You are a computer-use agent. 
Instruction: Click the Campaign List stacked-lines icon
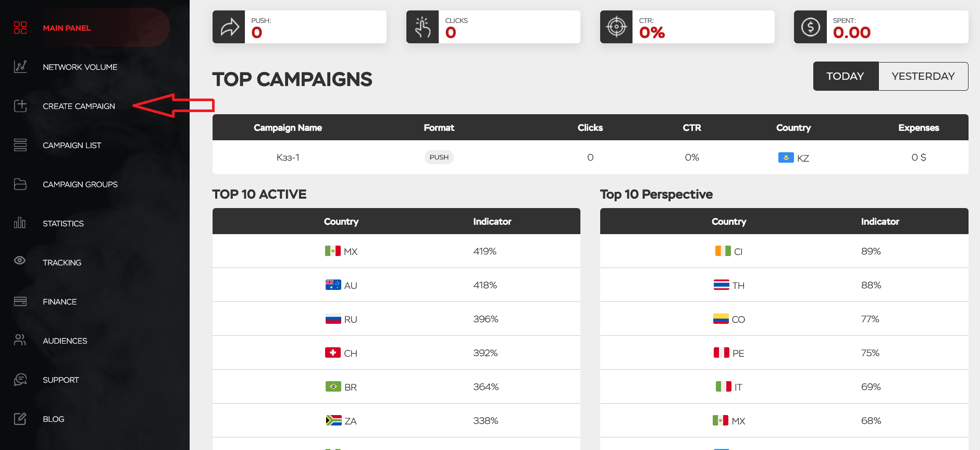tap(20, 145)
